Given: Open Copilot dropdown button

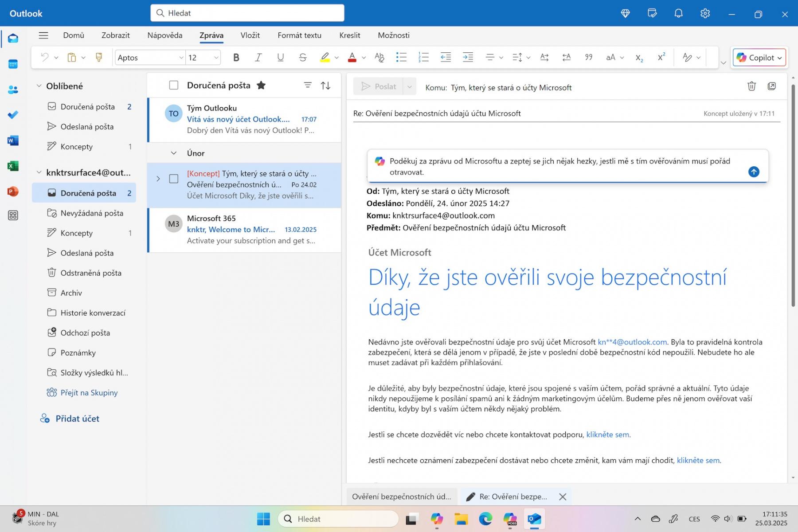Looking at the screenshot, I should pyautogui.click(x=759, y=58).
